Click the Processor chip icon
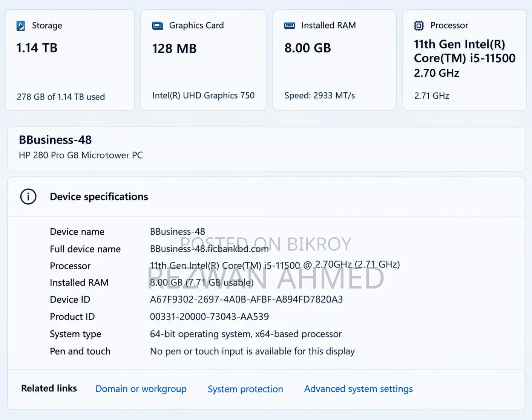Screen dimensions: 532x420 pyautogui.click(x=419, y=26)
